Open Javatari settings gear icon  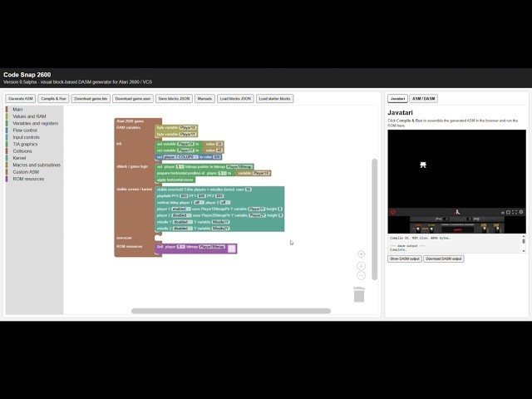click(521, 212)
